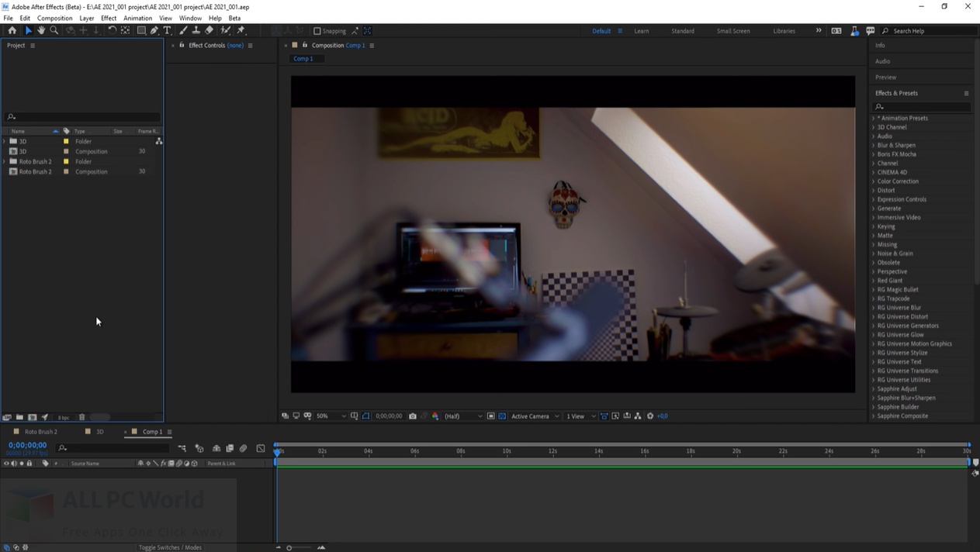Select the Pen tool
This screenshot has width=980, height=552.
click(x=154, y=30)
